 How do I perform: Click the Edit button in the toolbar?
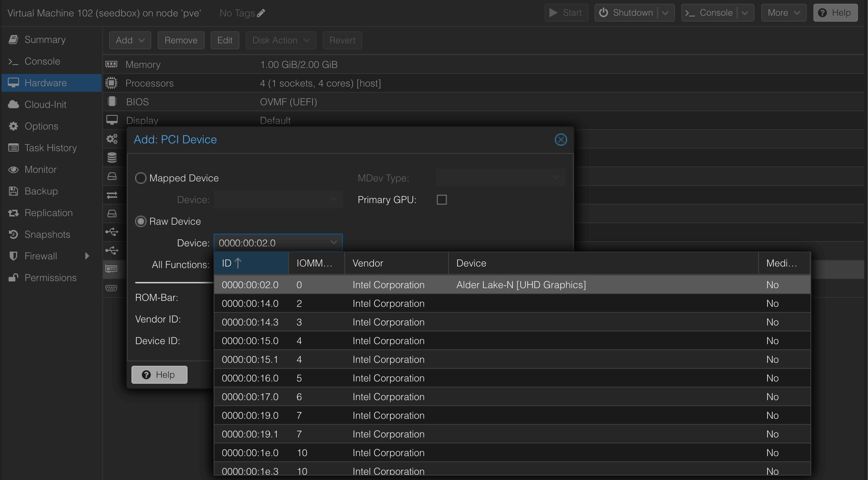(225, 40)
